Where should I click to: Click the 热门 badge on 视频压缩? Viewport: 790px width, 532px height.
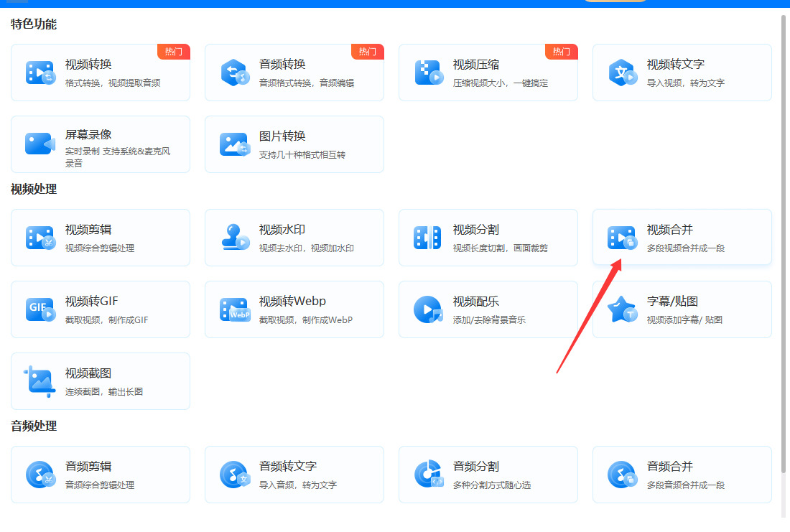point(562,52)
